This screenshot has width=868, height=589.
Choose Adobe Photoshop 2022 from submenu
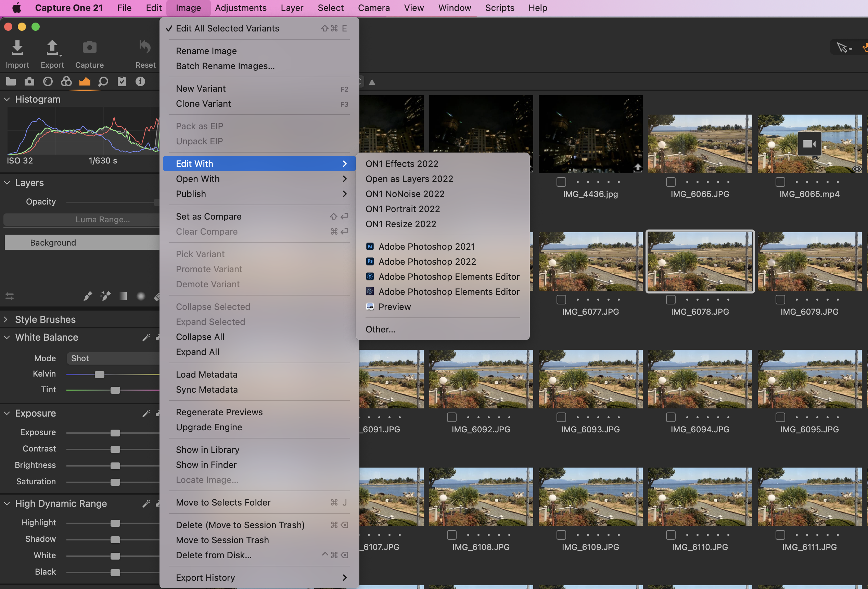(x=427, y=262)
